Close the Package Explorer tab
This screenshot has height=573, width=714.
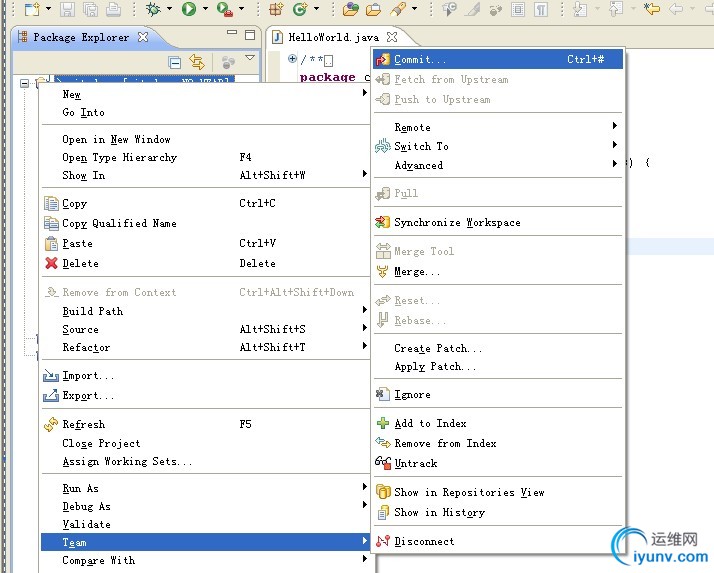click(x=143, y=37)
